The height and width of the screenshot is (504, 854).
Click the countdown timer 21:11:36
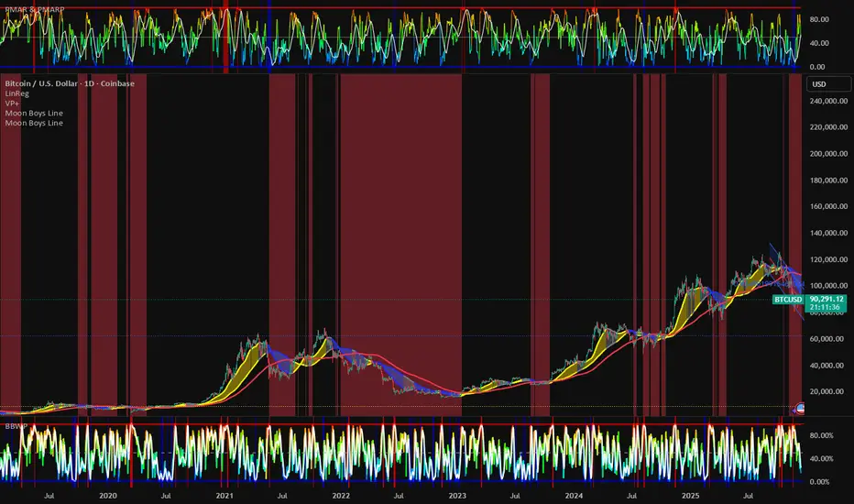[x=824, y=307]
